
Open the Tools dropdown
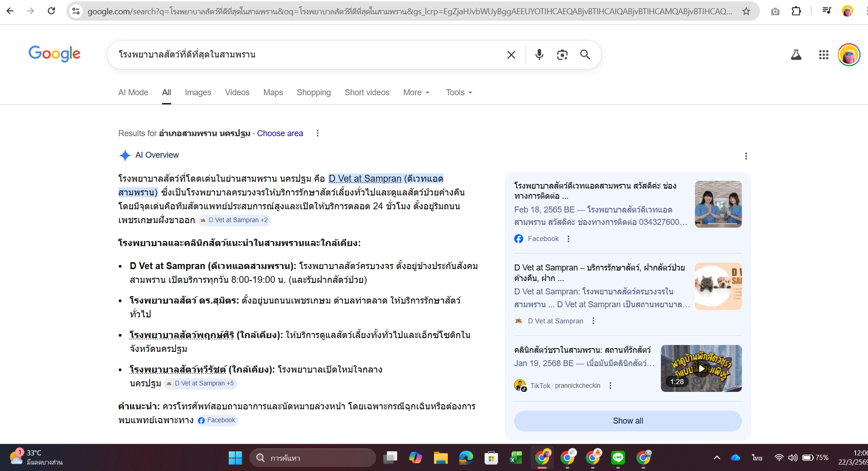point(458,92)
